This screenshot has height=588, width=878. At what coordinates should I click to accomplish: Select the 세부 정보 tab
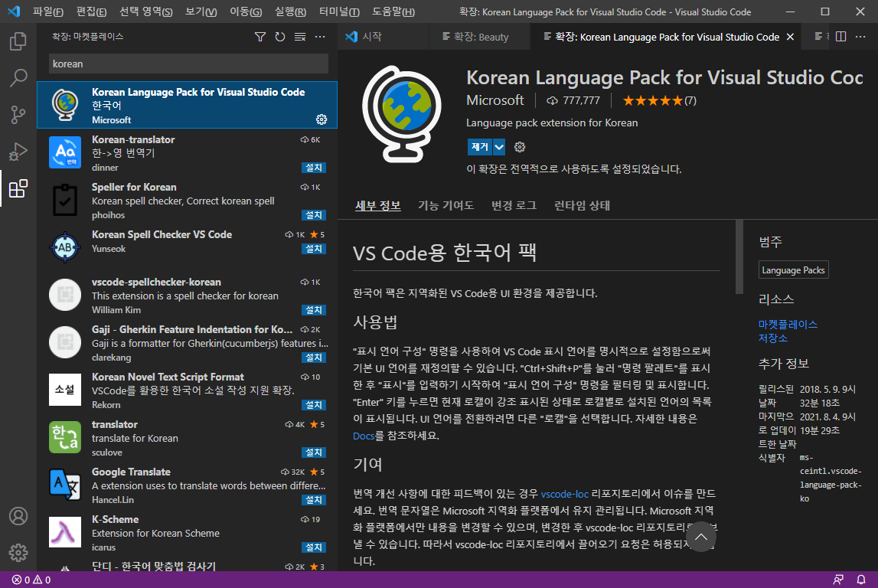[378, 205]
